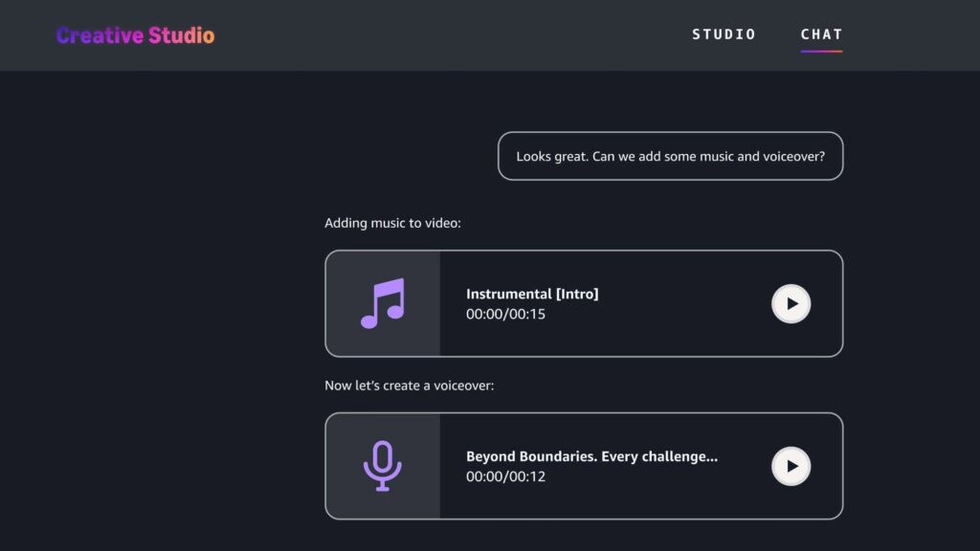Click the word "Studio" in the gradient logo
Screen dimensions: 980x551
(181, 36)
